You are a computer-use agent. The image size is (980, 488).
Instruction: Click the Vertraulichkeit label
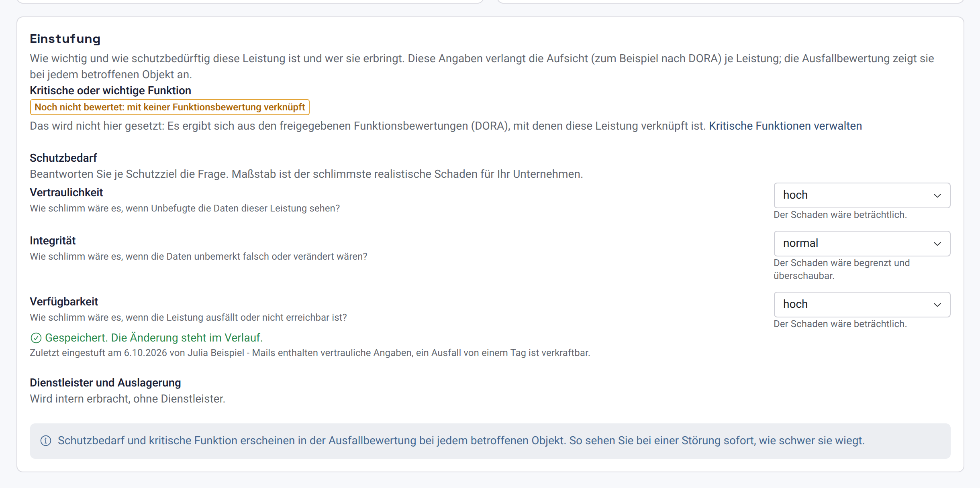click(66, 193)
